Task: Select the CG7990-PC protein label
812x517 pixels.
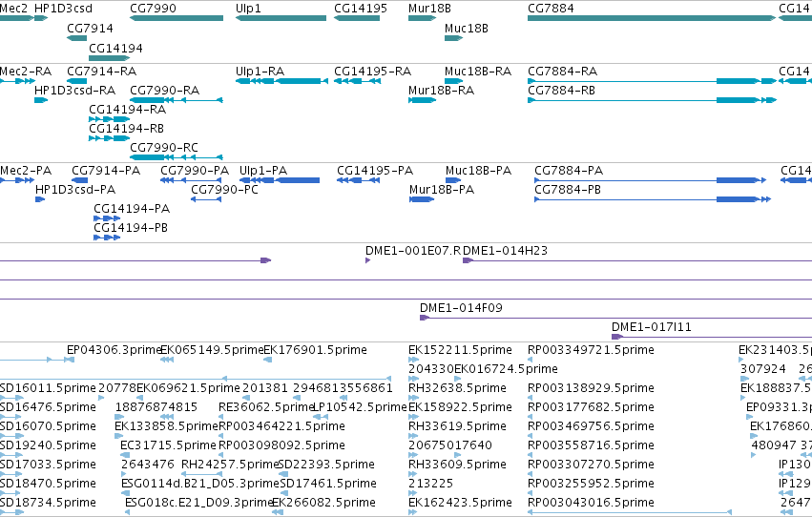Action: point(225,190)
